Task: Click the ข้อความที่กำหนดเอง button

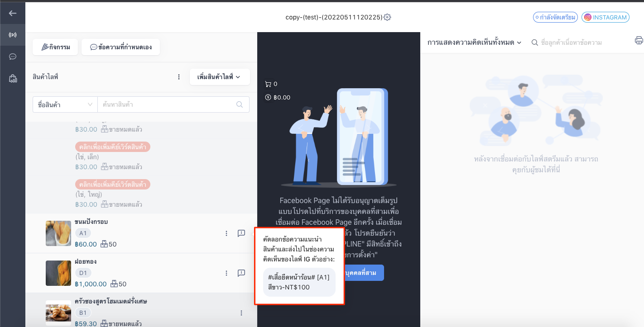Action: pos(120,47)
